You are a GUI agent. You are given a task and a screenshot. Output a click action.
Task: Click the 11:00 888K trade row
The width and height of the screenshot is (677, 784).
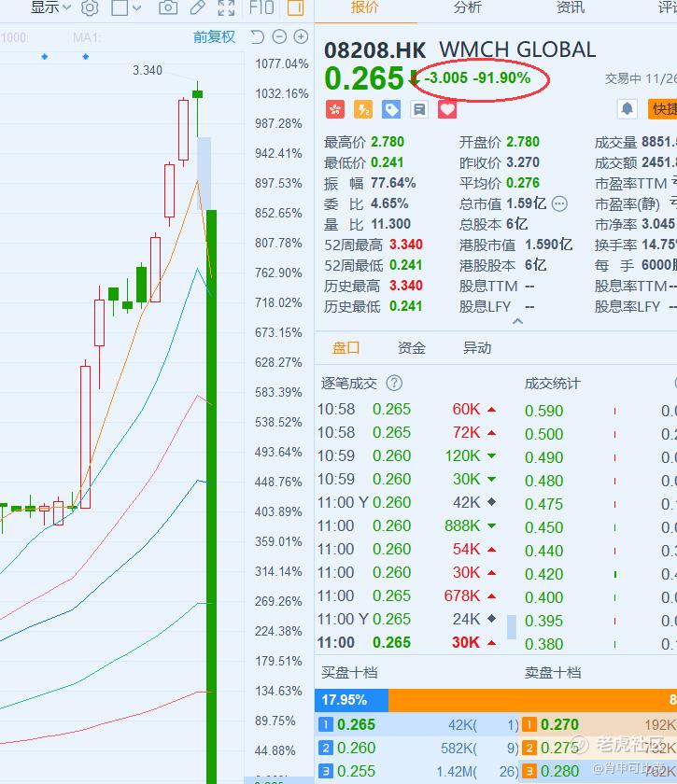pyautogui.click(x=407, y=526)
